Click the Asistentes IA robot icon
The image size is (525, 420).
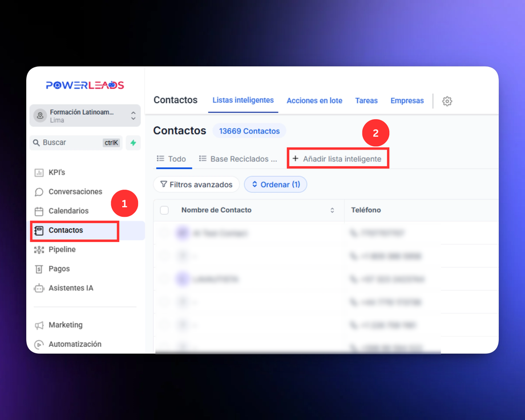39,288
